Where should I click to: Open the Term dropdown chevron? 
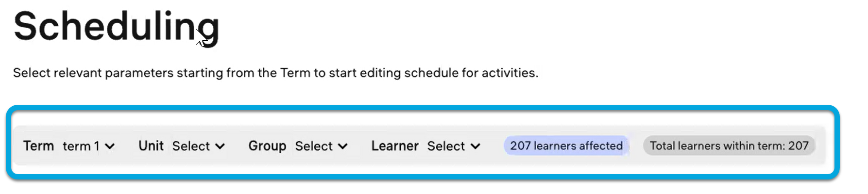pyautogui.click(x=110, y=146)
